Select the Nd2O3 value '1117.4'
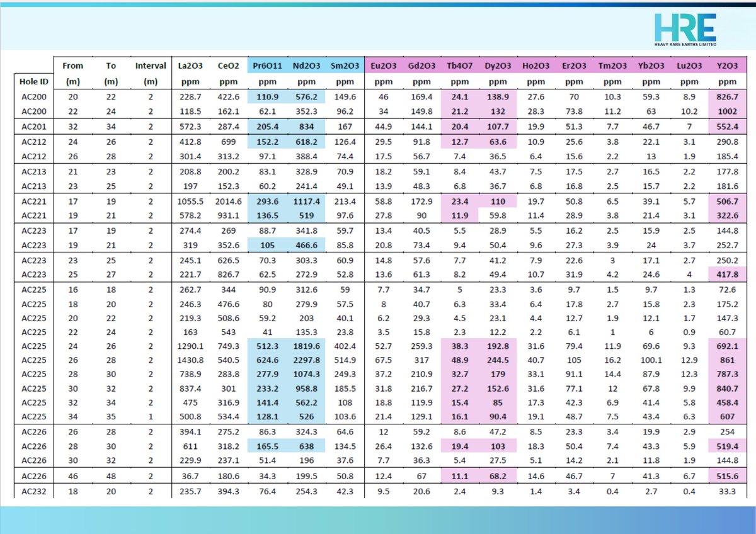The image size is (756, 534). [306, 201]
